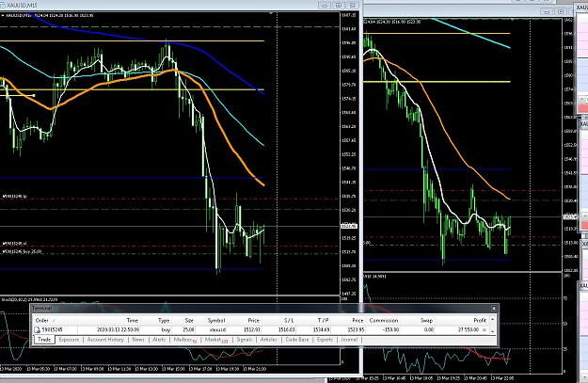Image resolution: width=588 pixels, height=383 pixels.
Task: Select the order number 59815245 cell
Action: (52, 329)
